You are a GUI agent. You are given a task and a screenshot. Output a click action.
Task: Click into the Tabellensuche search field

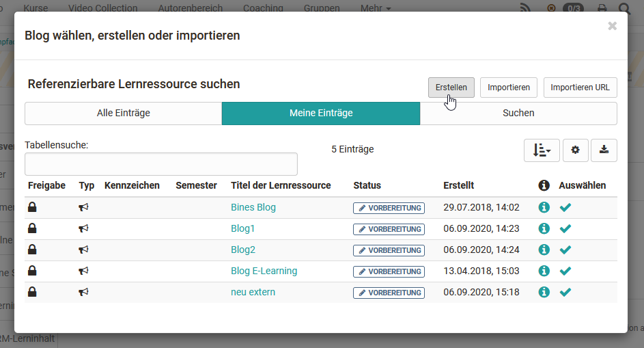(x=161, y=164)
